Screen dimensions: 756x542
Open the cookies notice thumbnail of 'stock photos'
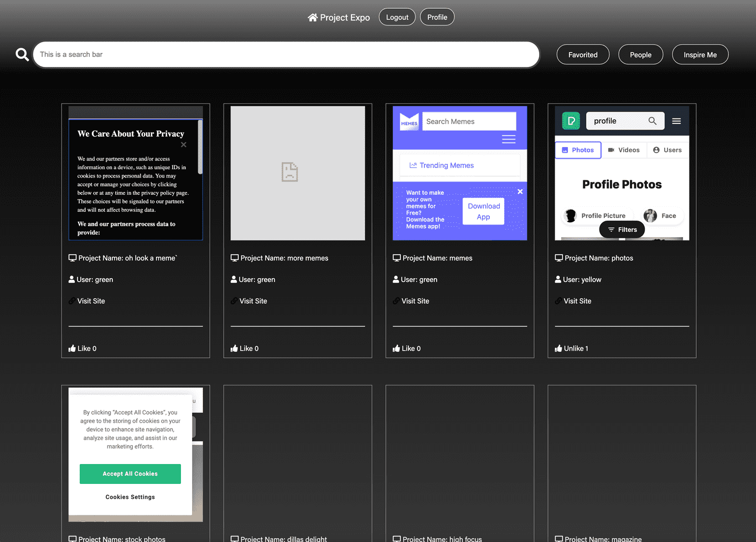(x=136, y=455)
